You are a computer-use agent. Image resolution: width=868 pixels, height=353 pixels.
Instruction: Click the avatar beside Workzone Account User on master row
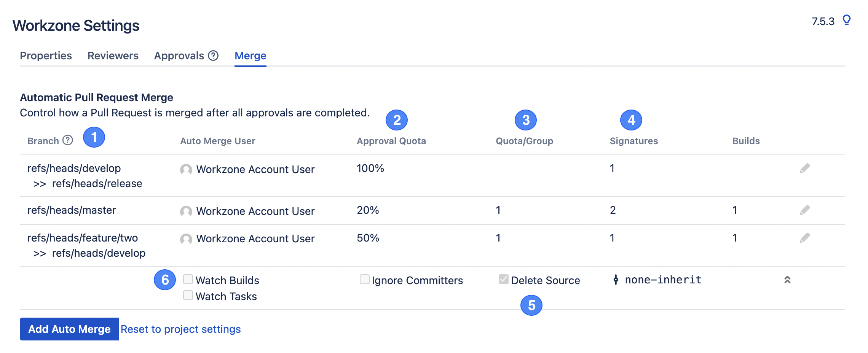coord(186,211)
